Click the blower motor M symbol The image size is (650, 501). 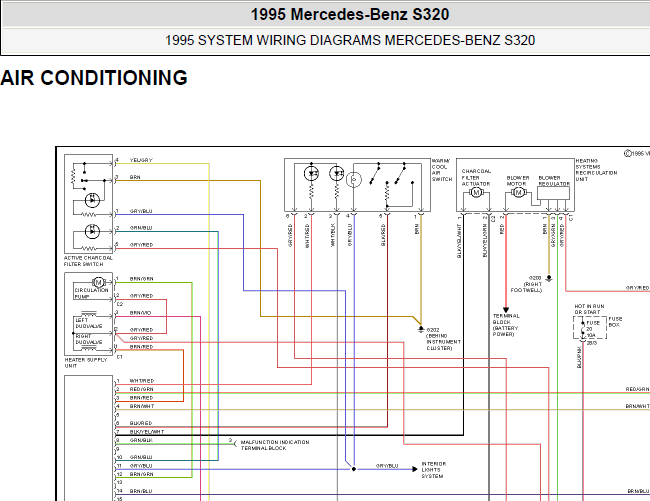pyautogui.click(x=518, y=192)
